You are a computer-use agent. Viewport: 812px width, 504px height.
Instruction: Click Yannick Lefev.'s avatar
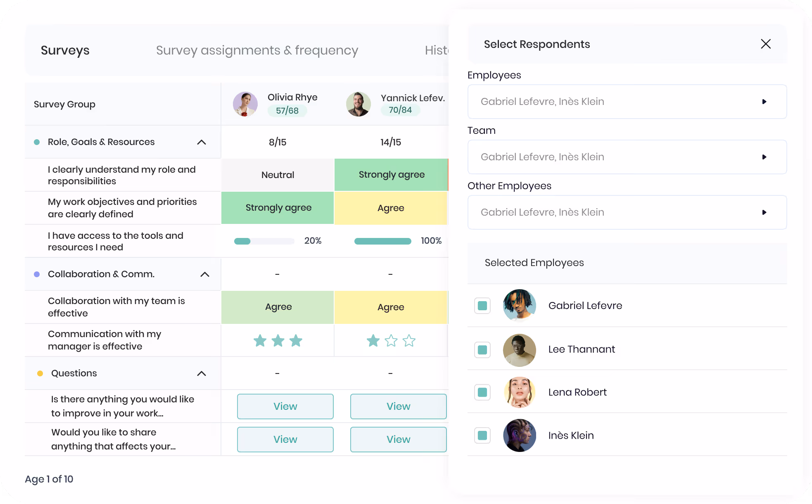(x=359, y=104)
